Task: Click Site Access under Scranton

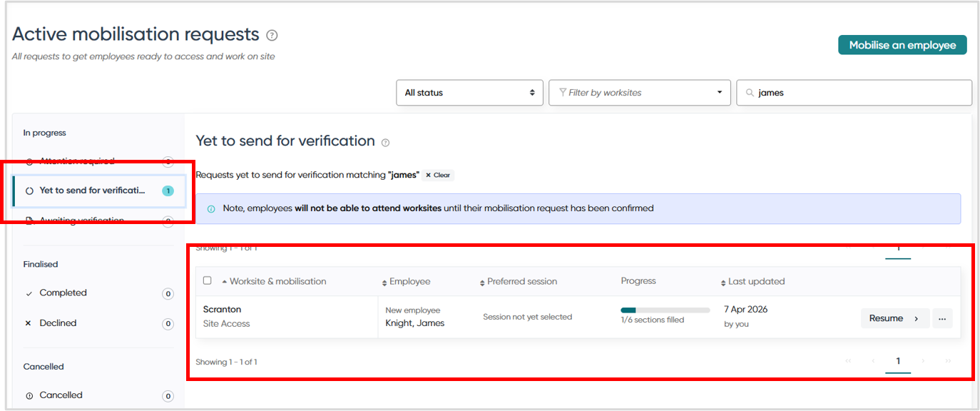Action: [x=226, y=324]
